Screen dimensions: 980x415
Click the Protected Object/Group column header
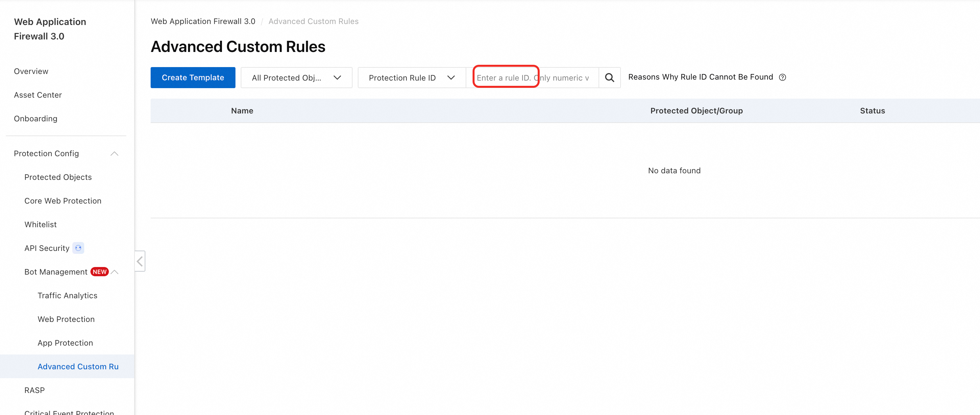697,111
